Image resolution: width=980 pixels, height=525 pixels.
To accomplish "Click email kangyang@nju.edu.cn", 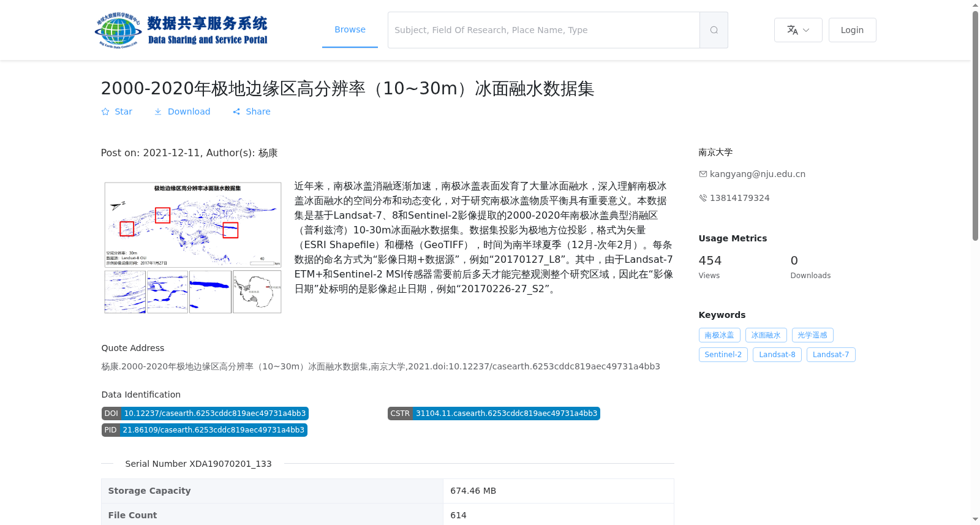I will point(758,174).
